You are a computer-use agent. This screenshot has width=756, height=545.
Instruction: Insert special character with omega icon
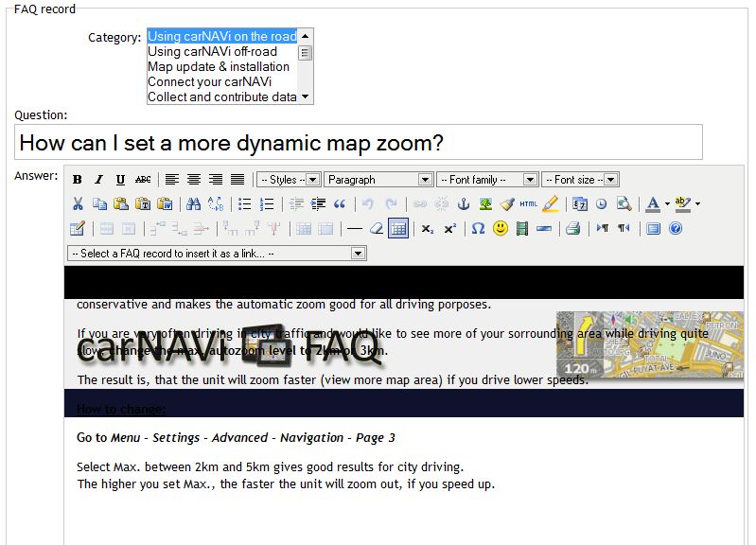tap(478, 229)
